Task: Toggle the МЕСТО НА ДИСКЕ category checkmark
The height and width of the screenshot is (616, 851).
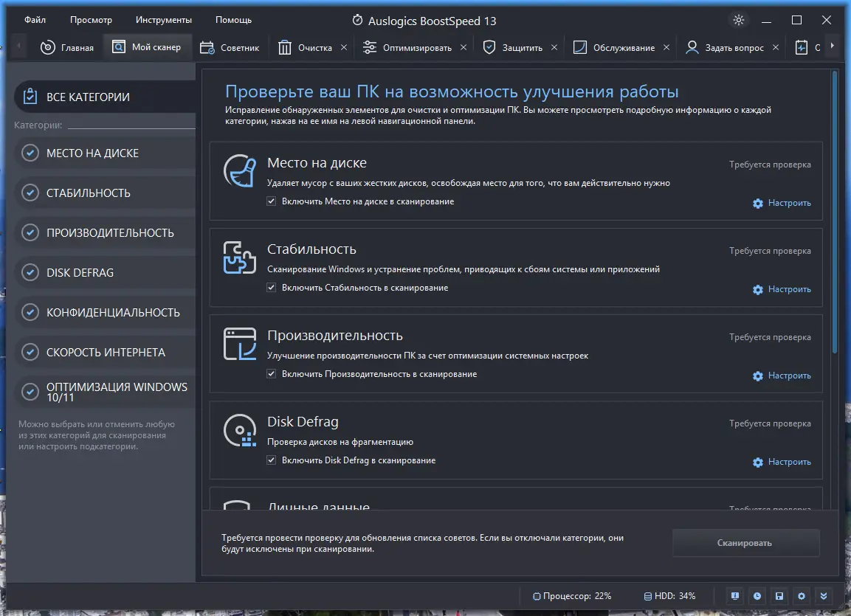Action: point(30,153)
